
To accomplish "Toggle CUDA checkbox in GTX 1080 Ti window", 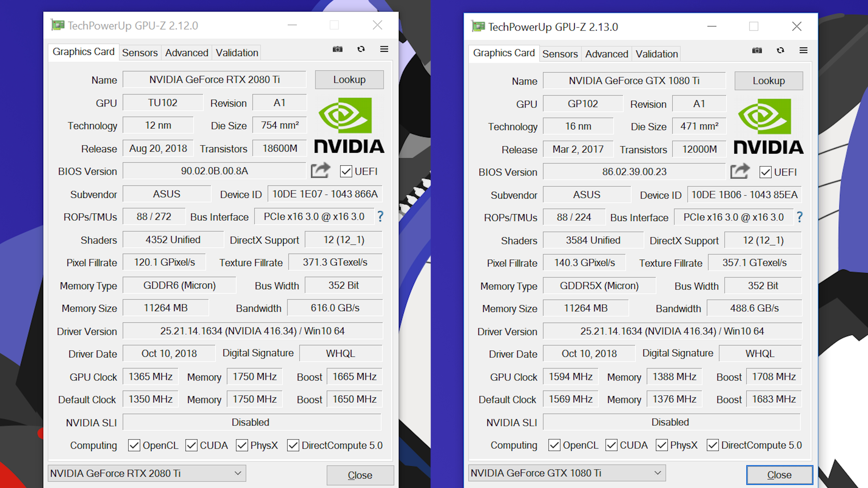I will pos(611,445).
